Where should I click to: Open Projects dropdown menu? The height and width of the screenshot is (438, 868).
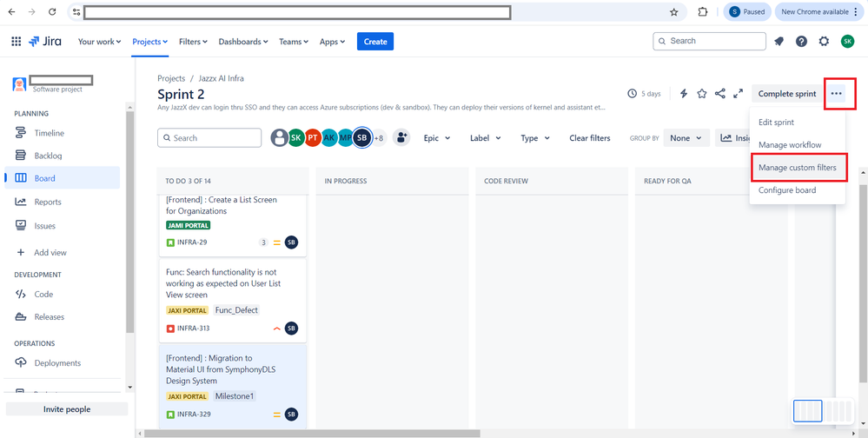pos(150,42)
